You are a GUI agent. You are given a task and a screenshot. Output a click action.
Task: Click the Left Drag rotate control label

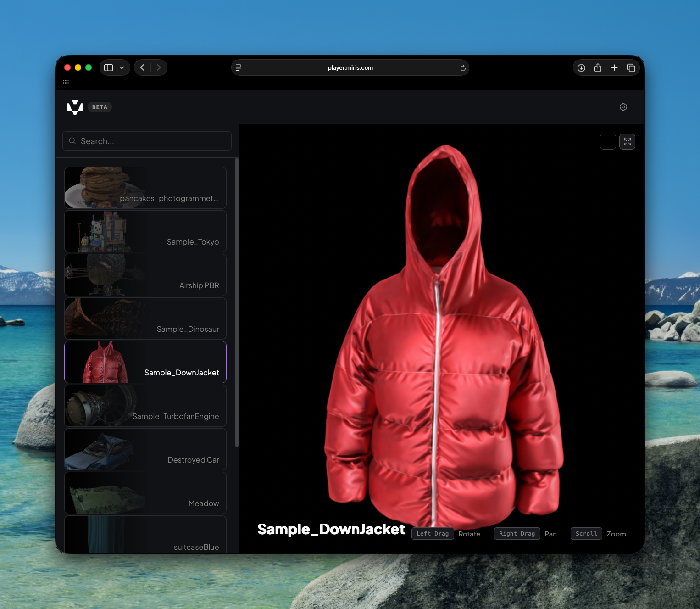[432, 533]
